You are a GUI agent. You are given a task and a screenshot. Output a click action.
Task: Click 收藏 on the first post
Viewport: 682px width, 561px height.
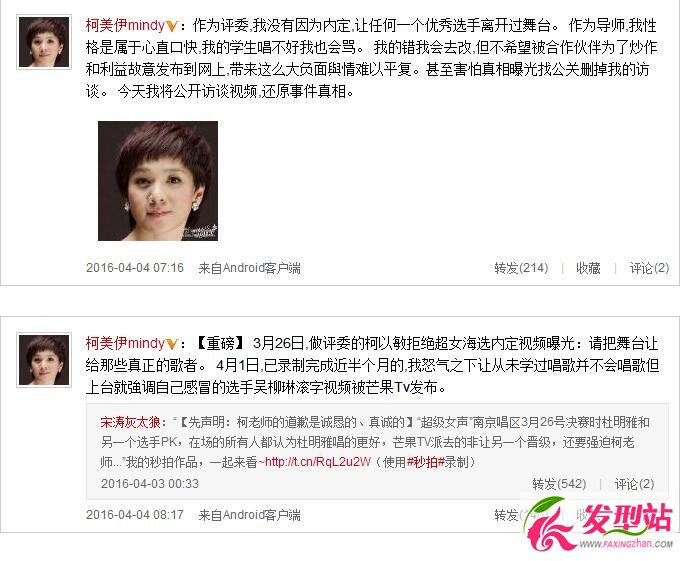coord(588,268)
